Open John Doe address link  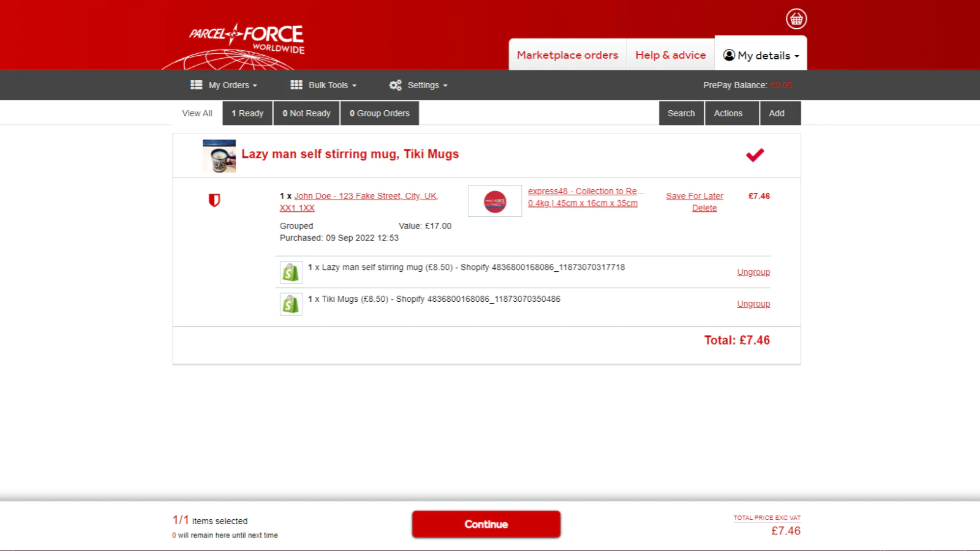[x=366, y=196]
